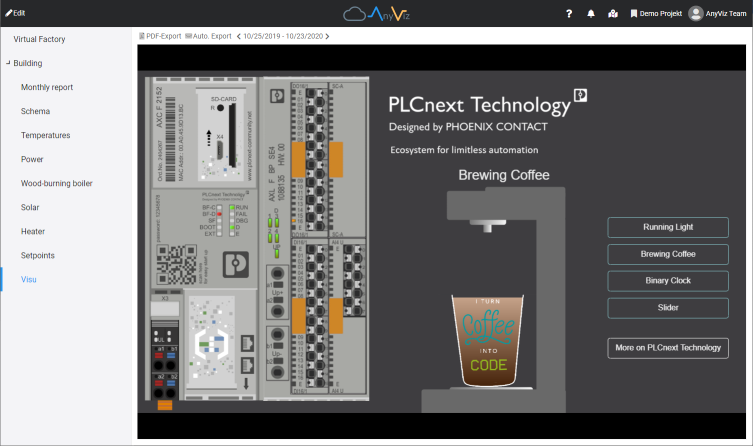Open More on PLCnext Technology
Viewport: 753px width, 446px height.
coord(668,348)
